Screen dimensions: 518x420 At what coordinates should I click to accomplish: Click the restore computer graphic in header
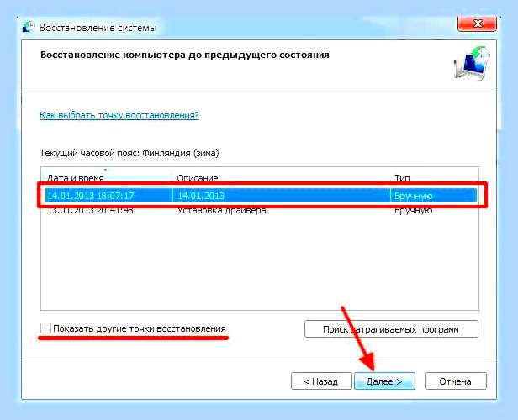pos(472,63)
